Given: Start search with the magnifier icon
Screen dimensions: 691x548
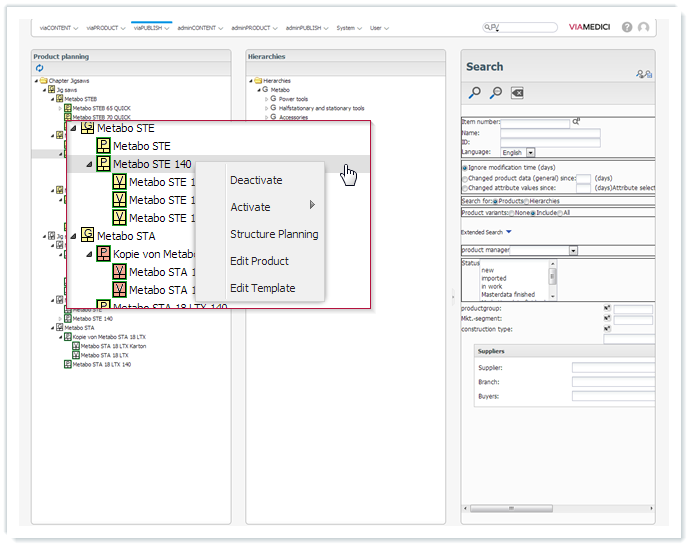Looking at the screenshot, I should [x=475, y=93].
